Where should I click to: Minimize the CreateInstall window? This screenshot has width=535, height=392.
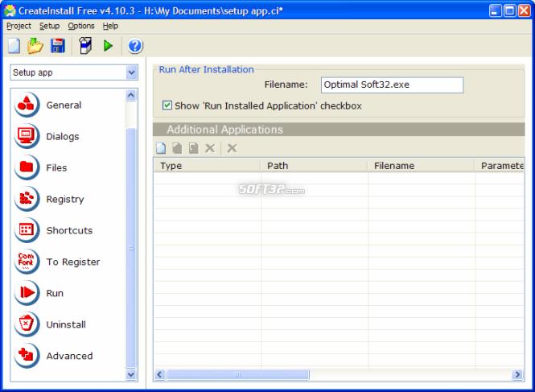[495, 11]
